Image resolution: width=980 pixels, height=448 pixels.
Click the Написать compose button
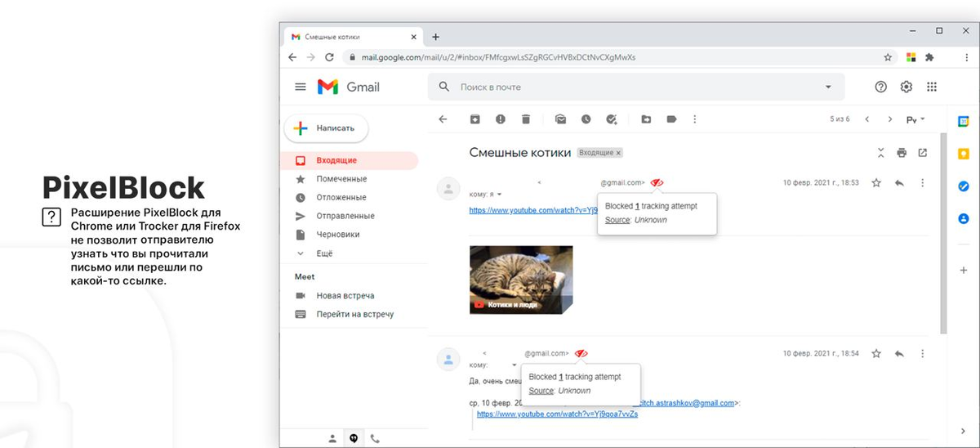pos(326,128)
